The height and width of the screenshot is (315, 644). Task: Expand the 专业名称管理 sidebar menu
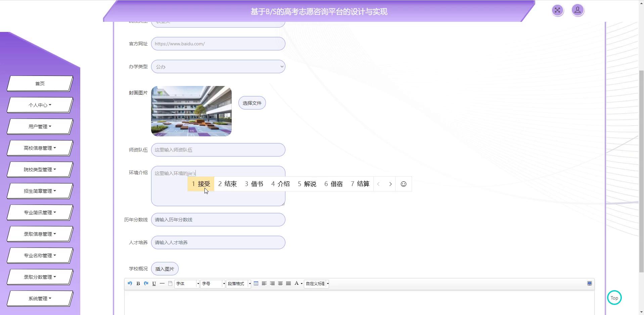(40, 256)
